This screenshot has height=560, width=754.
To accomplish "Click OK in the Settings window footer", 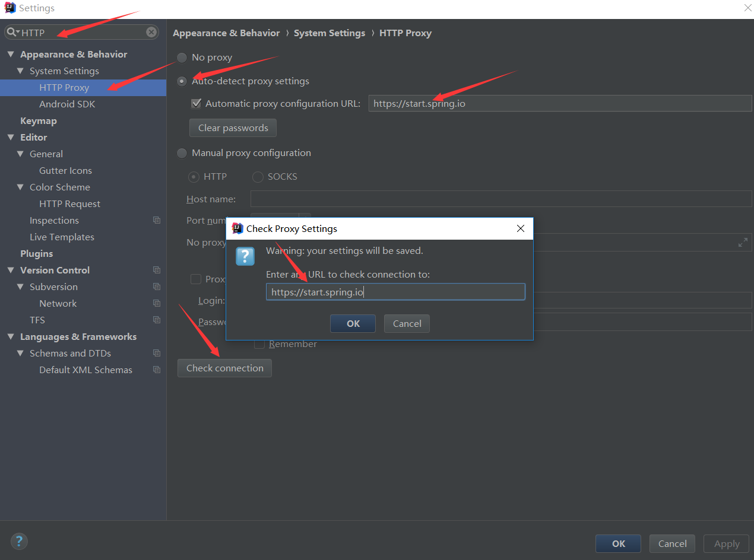I will (x=618, y=543).
